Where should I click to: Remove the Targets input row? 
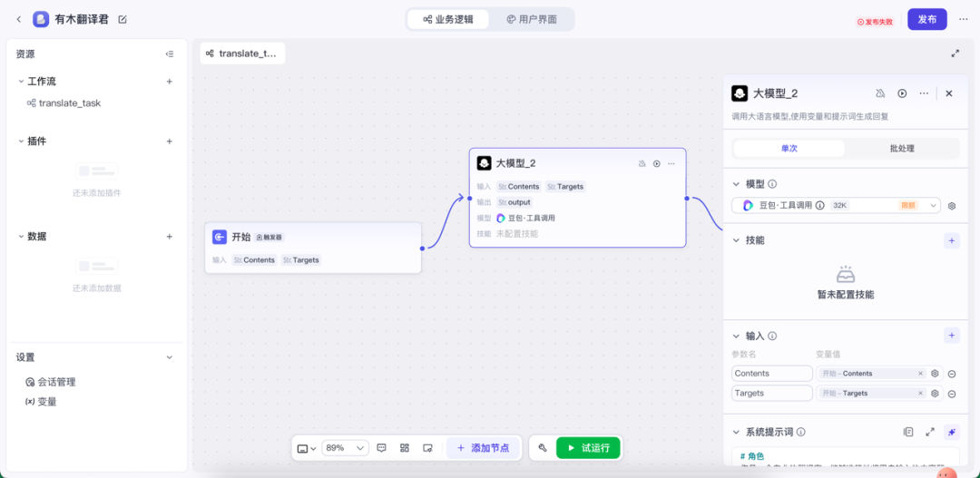(952, 394)
